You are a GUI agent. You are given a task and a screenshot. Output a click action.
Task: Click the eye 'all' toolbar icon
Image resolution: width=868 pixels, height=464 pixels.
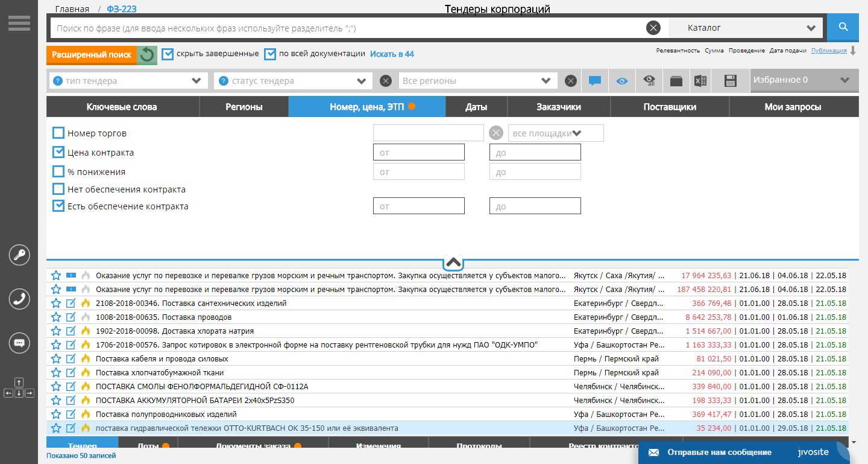(x=649, y=81)
